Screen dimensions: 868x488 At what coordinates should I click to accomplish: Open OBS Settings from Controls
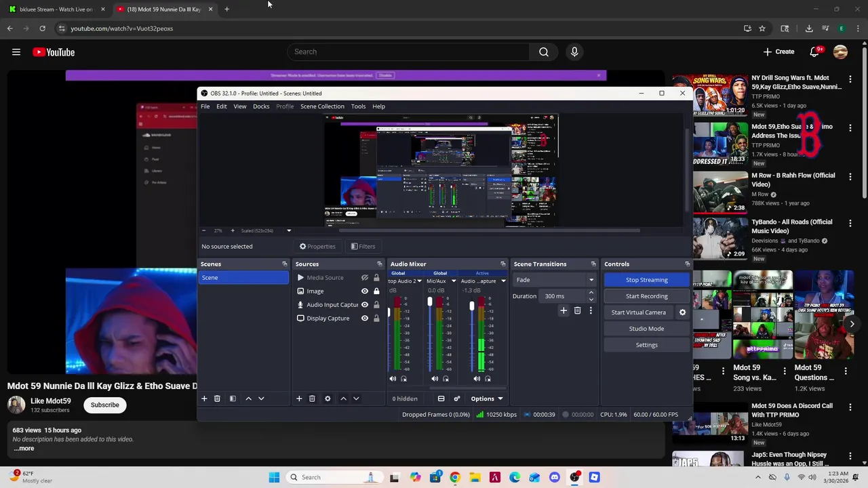647,345
